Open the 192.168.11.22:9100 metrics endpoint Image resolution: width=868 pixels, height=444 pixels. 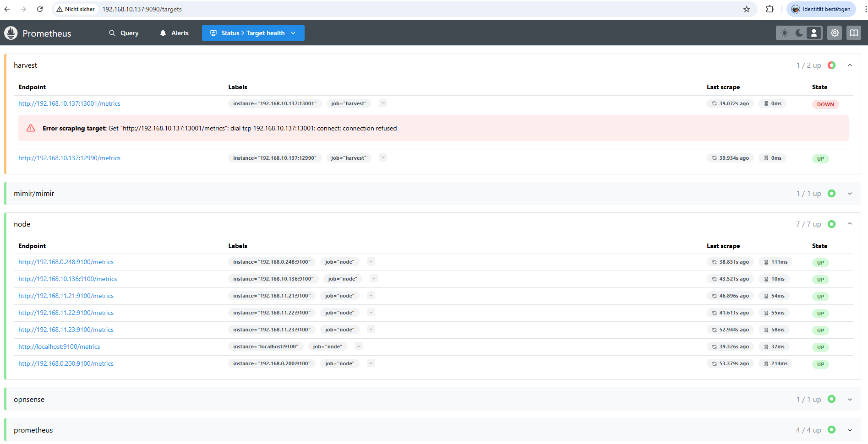point(66,313)
